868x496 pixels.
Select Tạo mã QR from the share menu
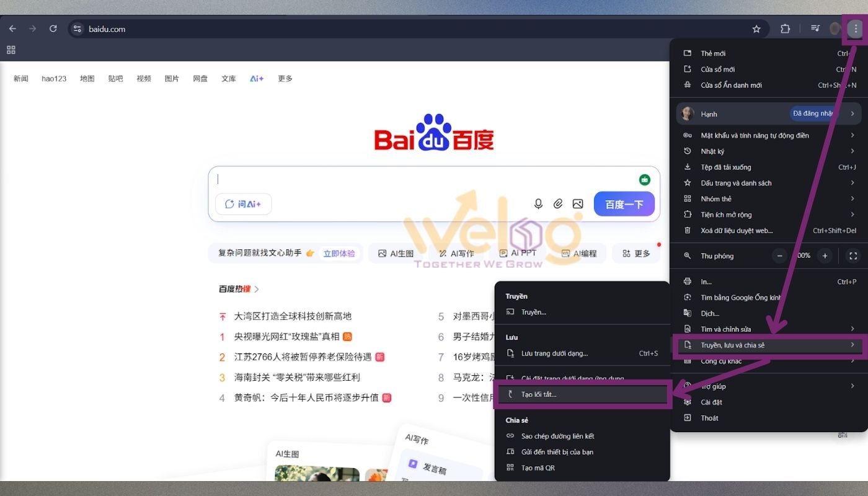539,467
